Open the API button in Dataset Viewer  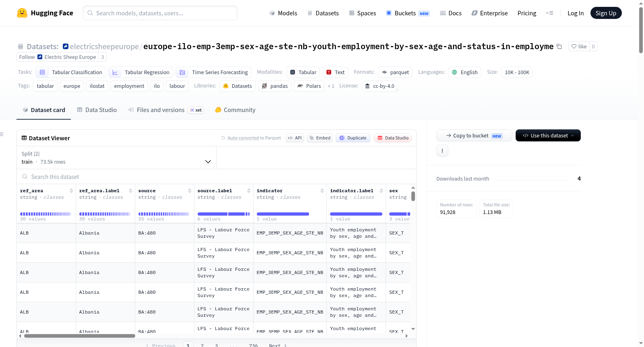pyautogui.click(x=295, y=138)
